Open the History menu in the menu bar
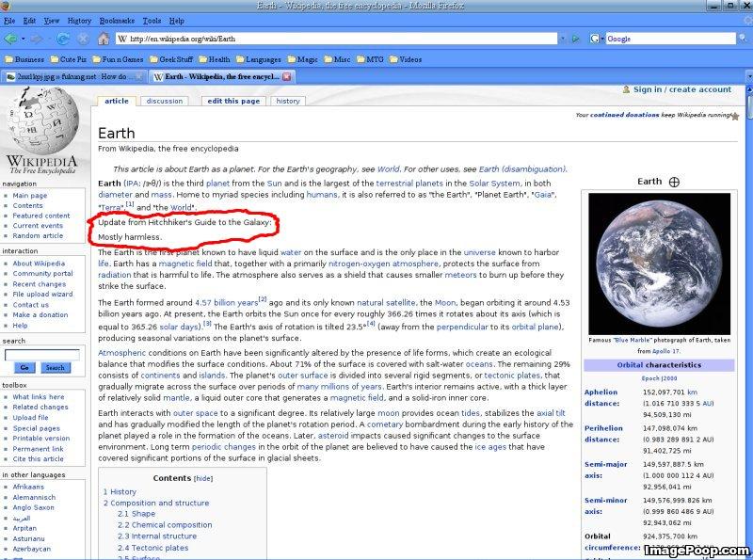This screenshot has height=560, width=753. click(x=79, y=21)
